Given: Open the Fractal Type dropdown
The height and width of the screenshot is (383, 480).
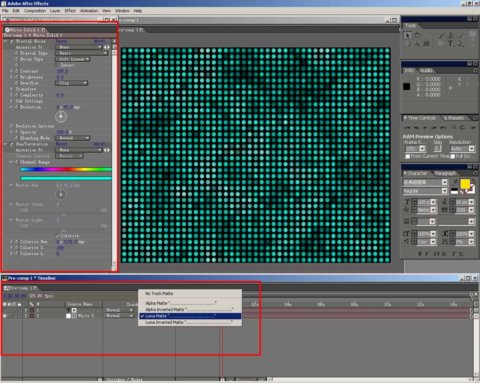Looking at the screenshot, I should (81, 53).
